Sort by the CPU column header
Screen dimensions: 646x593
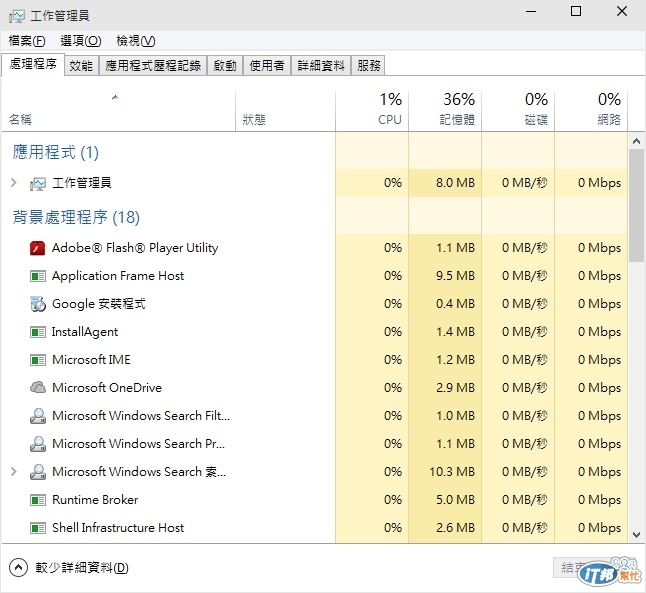[x=372, y=111]
